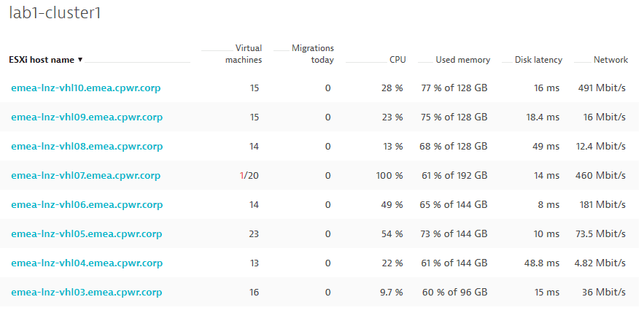Open emea-lnz-vhl09.emea.cpwr.corp host link
Viewport: 644px width, 313px height.
(x=87, y=117)
